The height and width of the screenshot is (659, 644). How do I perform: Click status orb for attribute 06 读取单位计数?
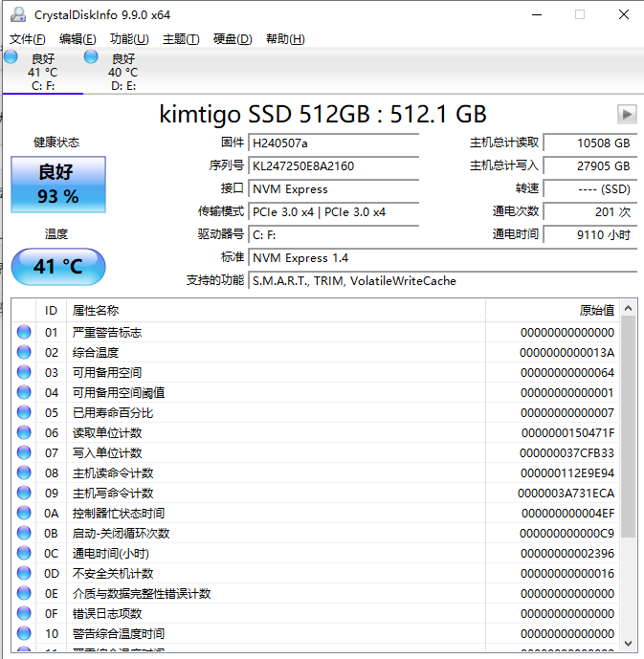(x=24, y=432)
